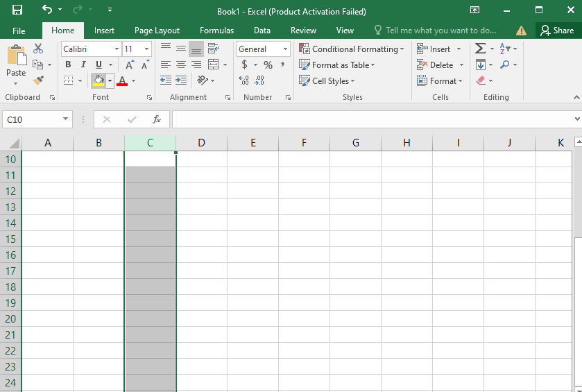
Task: Increase font size
Action: click(129, 65)
